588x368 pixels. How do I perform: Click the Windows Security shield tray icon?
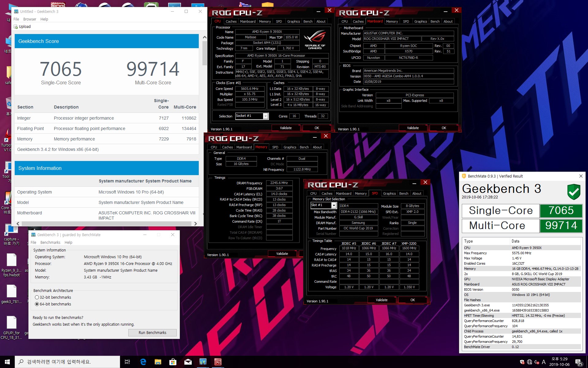coord(522,362)
